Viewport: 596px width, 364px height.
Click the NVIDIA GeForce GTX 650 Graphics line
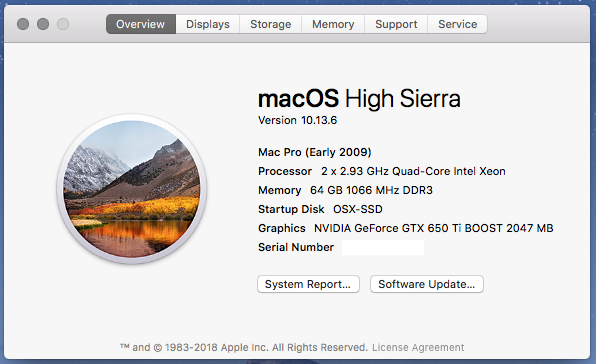tap(406, 228)
